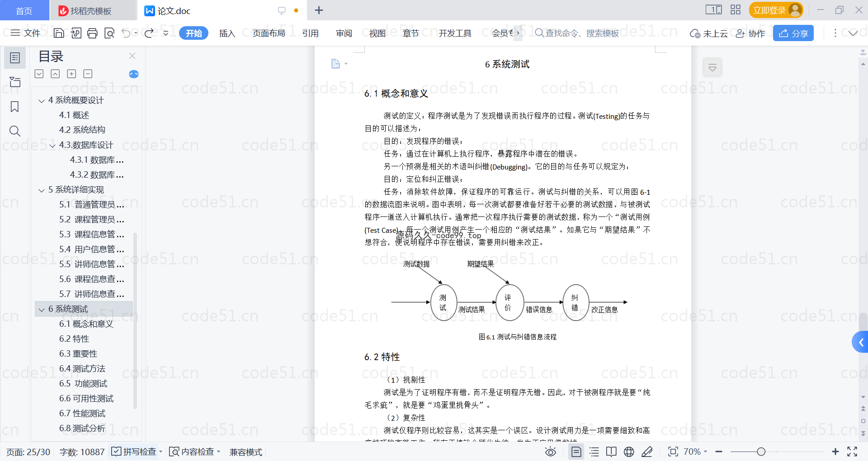Viewport: 868px width, 461px height.
Task: Select the 开发工具 ribbon tab
Action: click(x=455, y=33)
